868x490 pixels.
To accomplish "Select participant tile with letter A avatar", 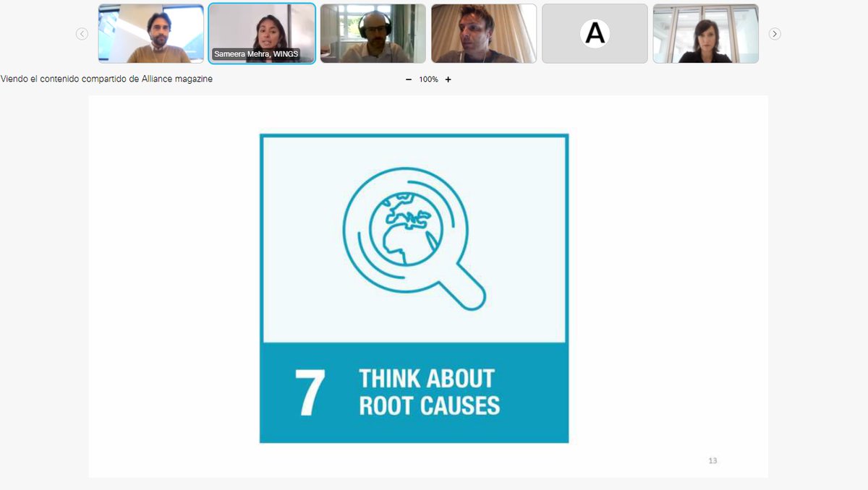I will (x=595, y=34).
